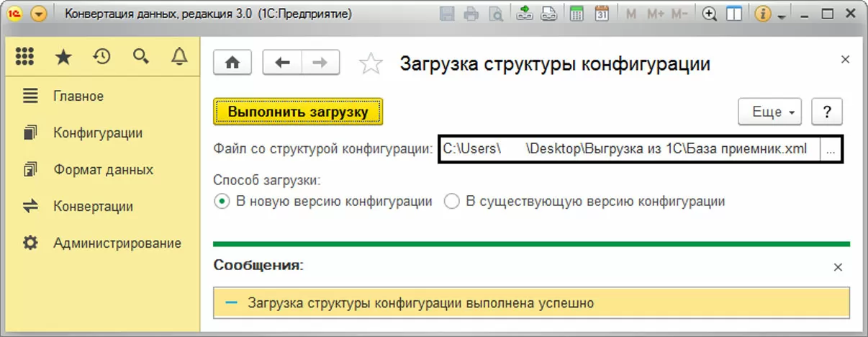Image resolution: width=868 pixels, height=337 pixels.
Task: Open the sections grid menu icon
Action: point(25,57)
